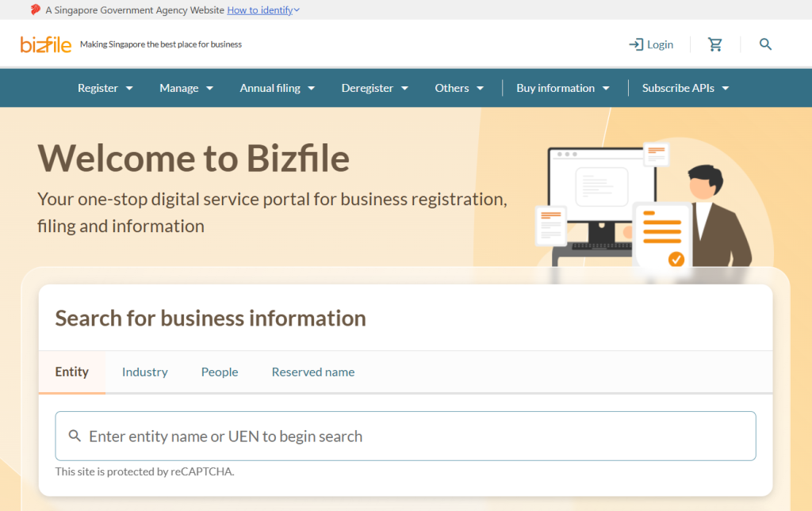812x511 pixels.
Task: Click the magnifier icon inside entity search box
Action: [75, 436]
